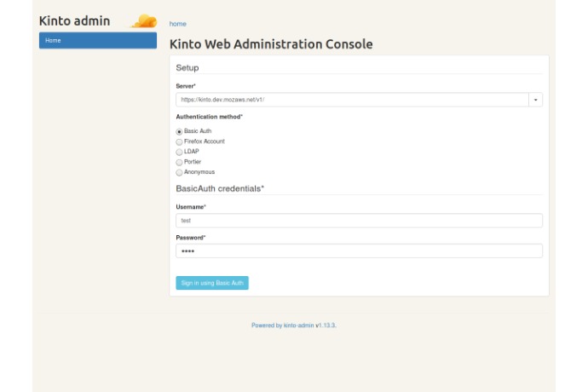Click the Authentication method label
This screenshot has width=588, height=392.
tap(210, 117)
